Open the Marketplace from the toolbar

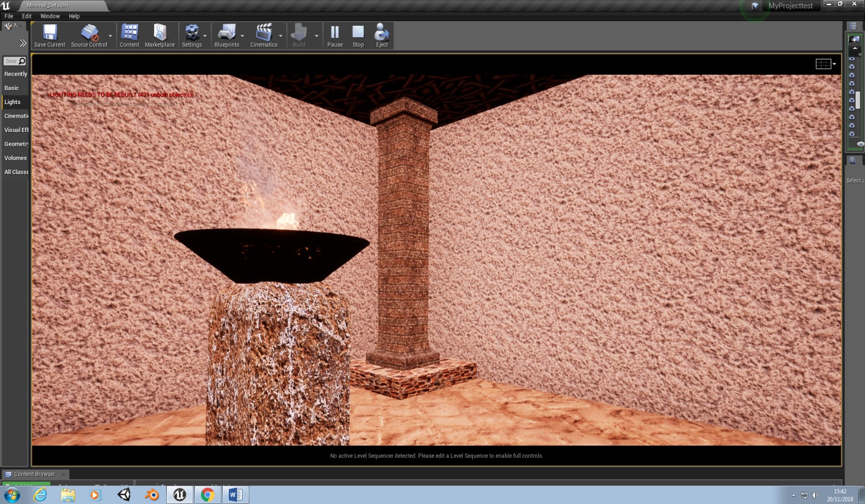click(x=159, y=33)
